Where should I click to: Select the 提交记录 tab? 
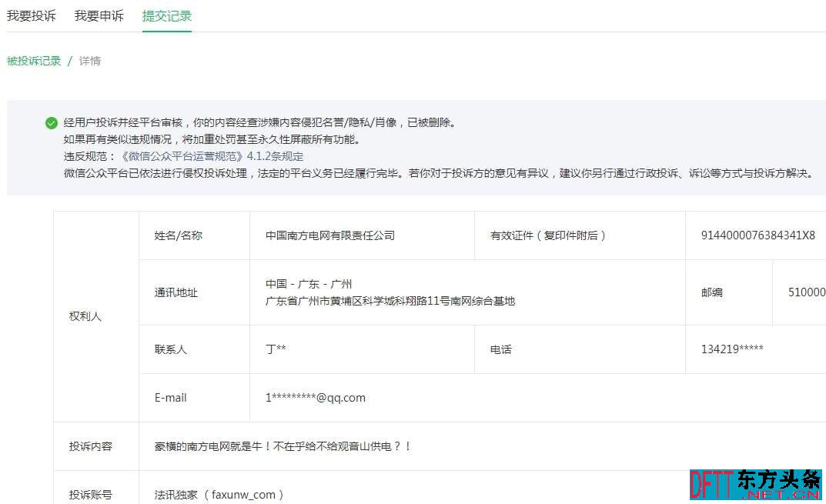tap(167, 16)
